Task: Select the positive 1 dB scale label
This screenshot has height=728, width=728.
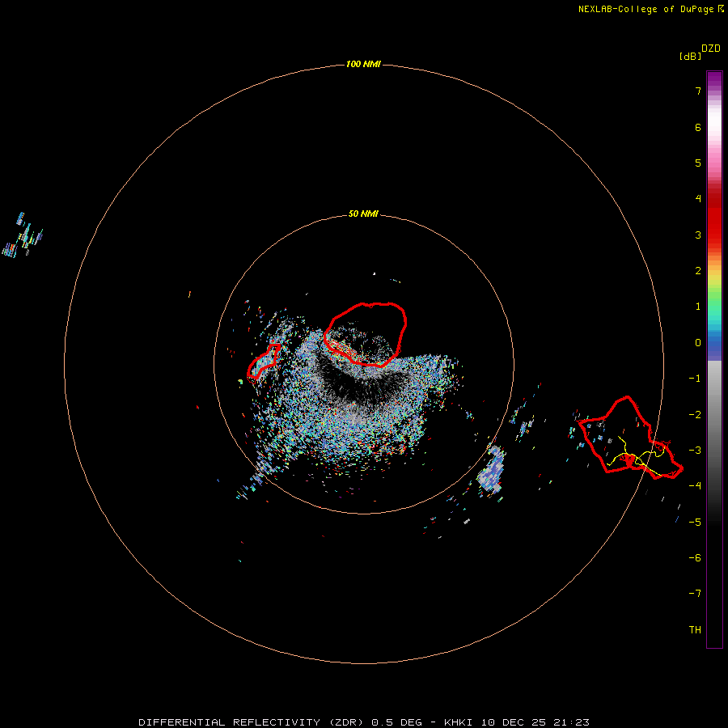Action: (x=698, y=307)
